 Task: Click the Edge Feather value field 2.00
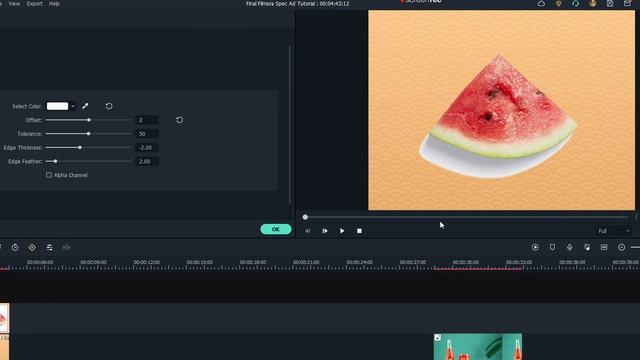click(147, 161)
